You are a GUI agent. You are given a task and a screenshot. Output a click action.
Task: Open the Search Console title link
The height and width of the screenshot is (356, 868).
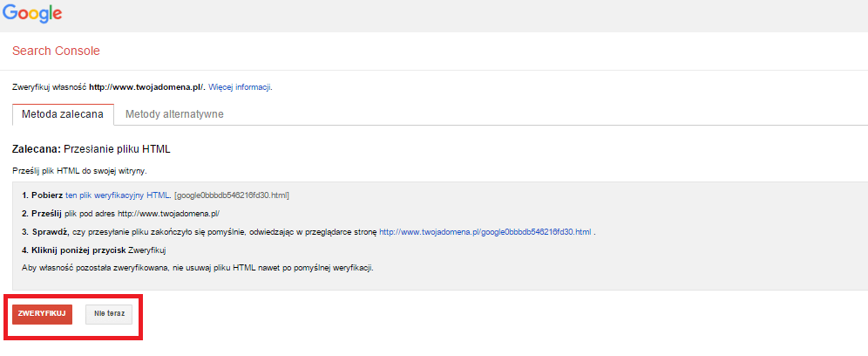pos(56,51)
